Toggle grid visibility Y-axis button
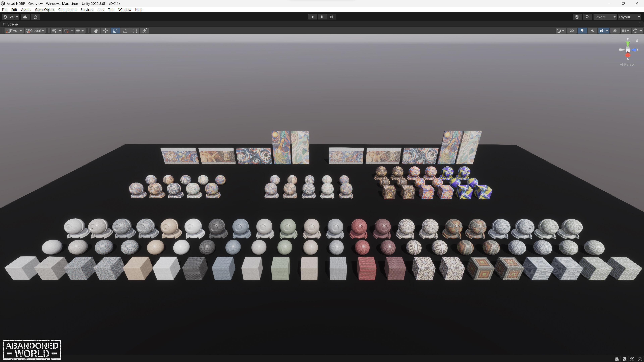The image size is (644, 362). pyautogui.click(x=54, y=31)
